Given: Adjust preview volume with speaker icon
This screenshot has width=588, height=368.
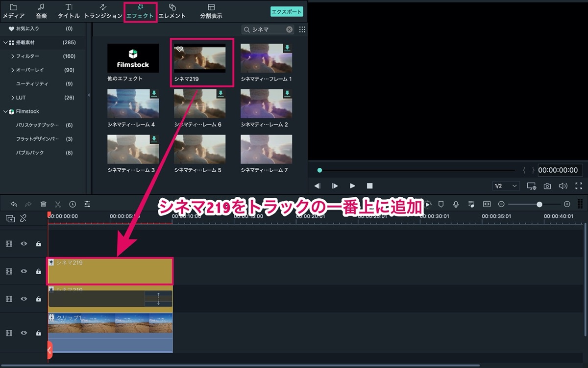Looking at the screenshot, I should pos(563,186).
